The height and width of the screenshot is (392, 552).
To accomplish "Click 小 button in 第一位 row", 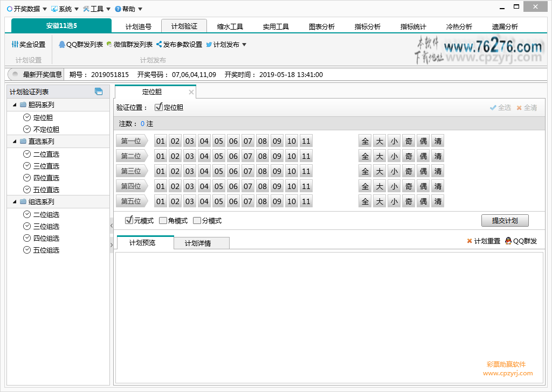I will coord(394,141).
